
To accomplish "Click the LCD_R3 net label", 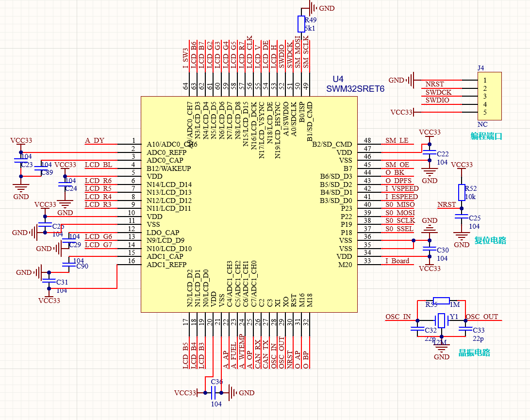I will click(x=98, y=204).
